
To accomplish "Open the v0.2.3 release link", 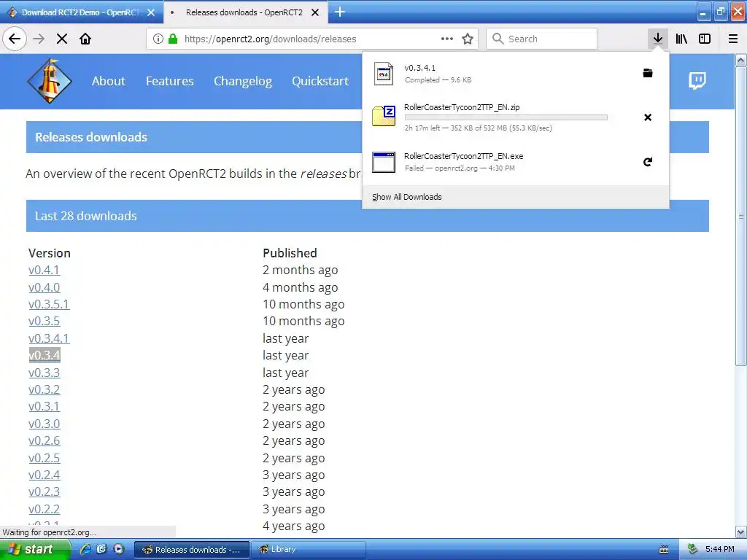I will 44,491.
